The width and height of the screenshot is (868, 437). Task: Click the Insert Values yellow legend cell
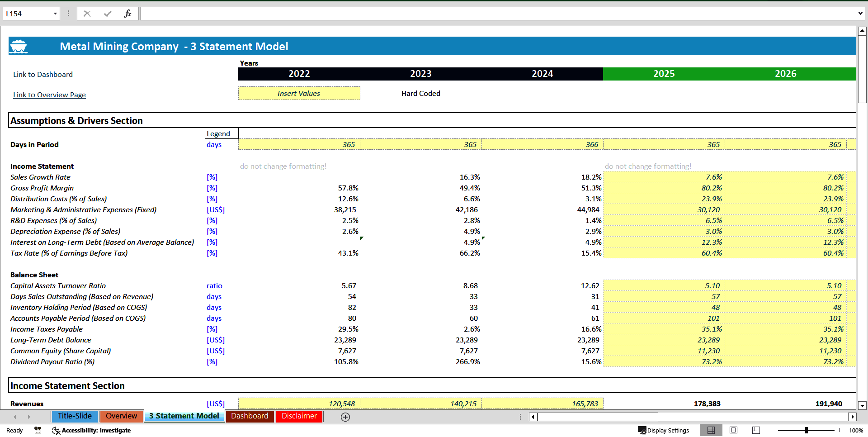[x=299, y=93]
